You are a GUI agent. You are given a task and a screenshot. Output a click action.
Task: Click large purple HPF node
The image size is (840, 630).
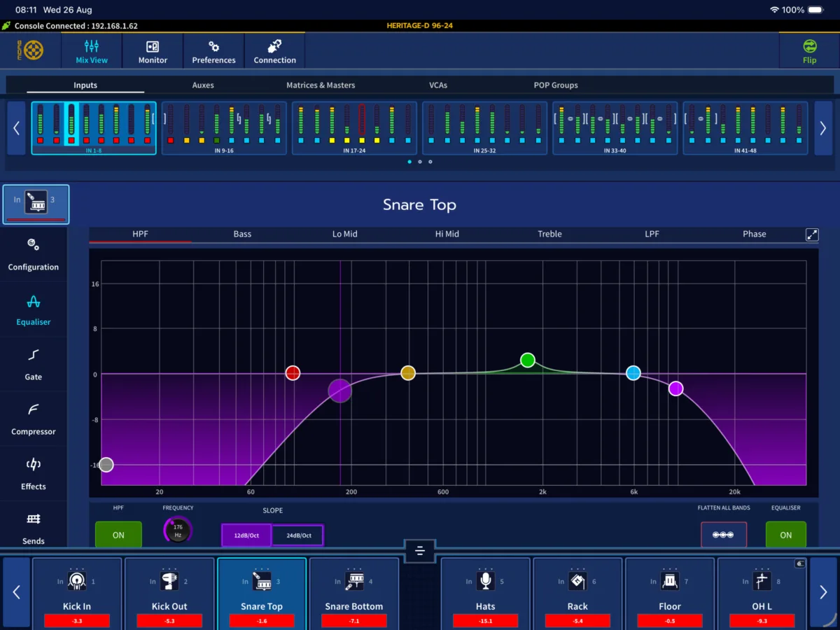339,391
